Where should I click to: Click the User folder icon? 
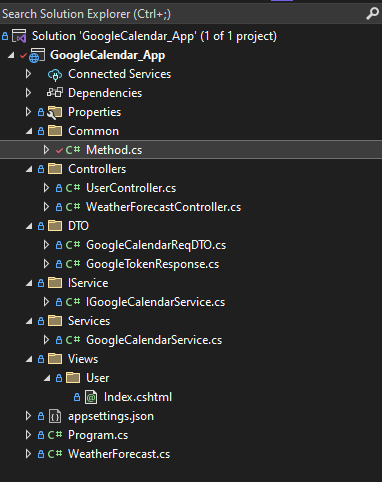pos(73,378)
